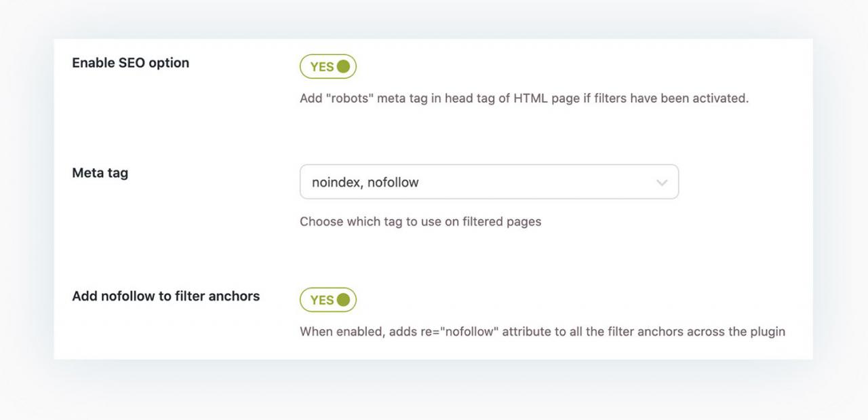Click "Choose which tag to use" help text

(420, 222)
